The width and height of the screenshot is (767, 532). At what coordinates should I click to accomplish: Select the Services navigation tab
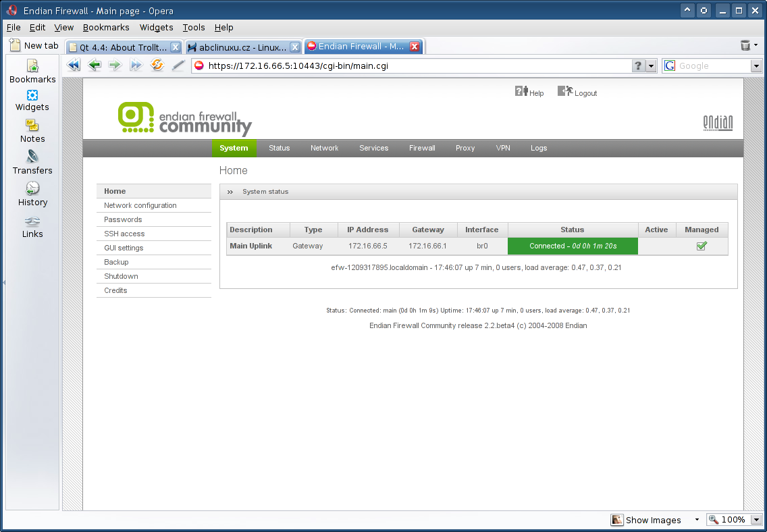point(374,148)
